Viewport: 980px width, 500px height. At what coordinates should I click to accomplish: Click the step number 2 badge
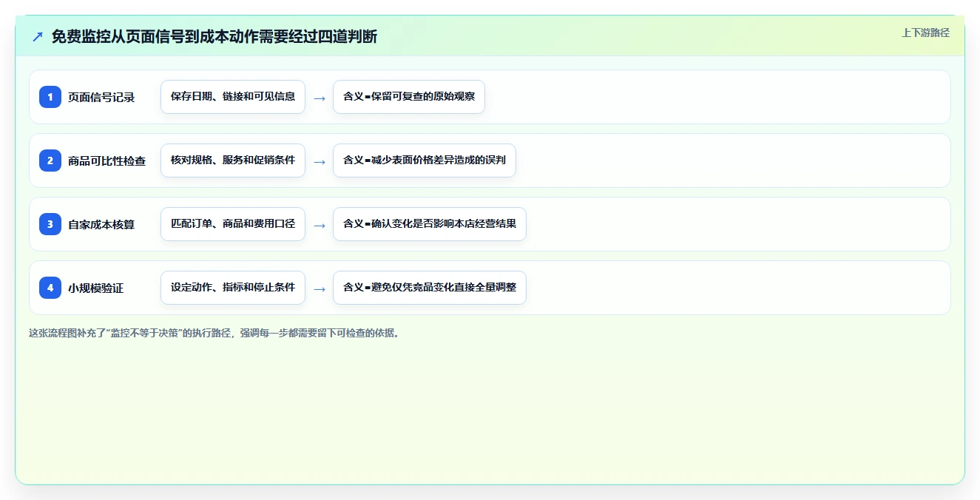click(50, 161)
